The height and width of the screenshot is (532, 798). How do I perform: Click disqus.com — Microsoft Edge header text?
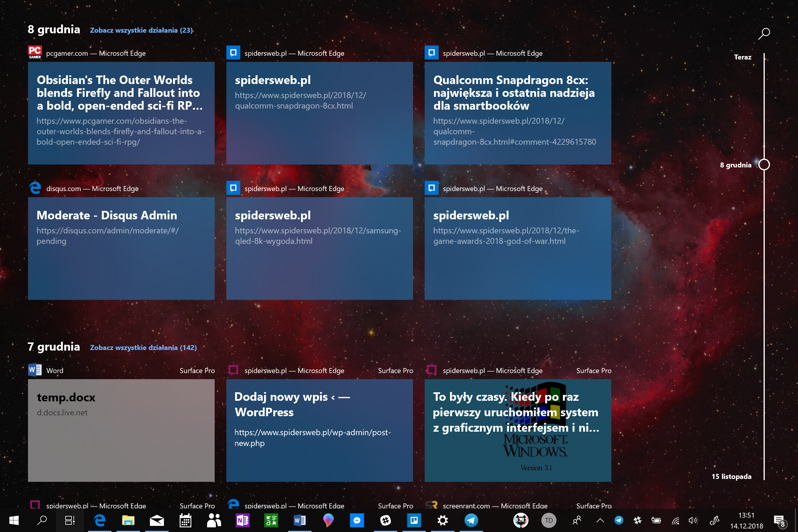coord(92,189)
